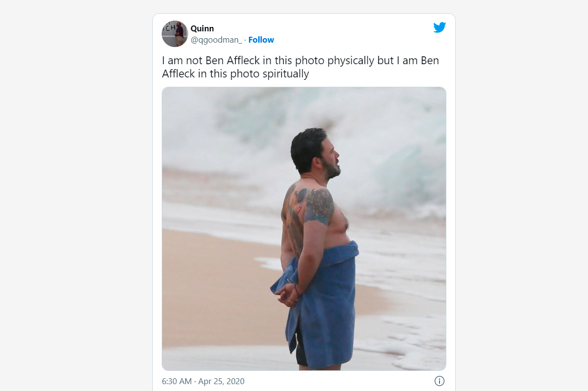Click the man's shoulder tattoo in photo
Image resolution: width=588 pixels, height=391 pixels.
[319, 206]
